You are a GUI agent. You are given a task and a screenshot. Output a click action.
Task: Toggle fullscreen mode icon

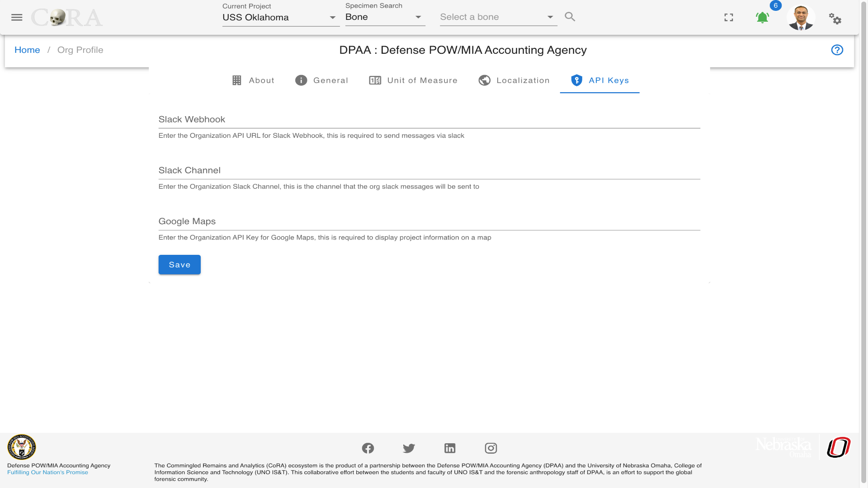729,17
